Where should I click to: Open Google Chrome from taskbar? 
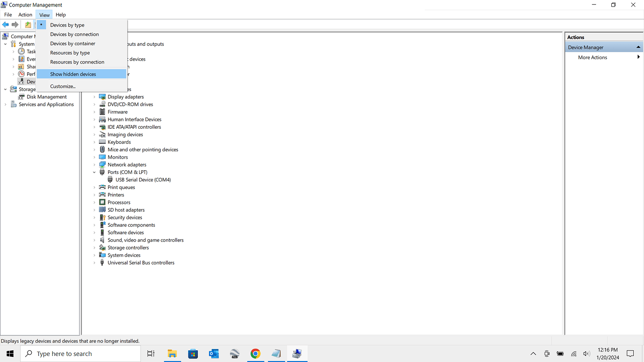coord(255,354)
